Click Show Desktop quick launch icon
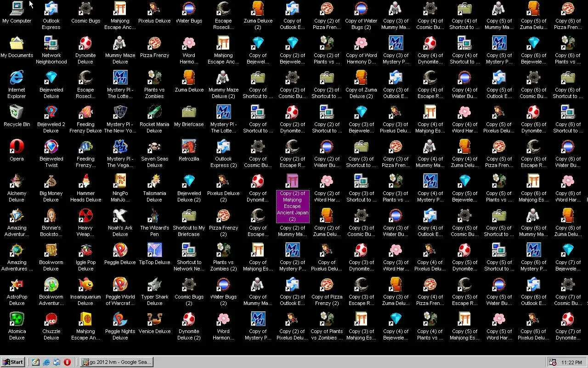Screen dimensions: 588x368 [x=36, y=362]
